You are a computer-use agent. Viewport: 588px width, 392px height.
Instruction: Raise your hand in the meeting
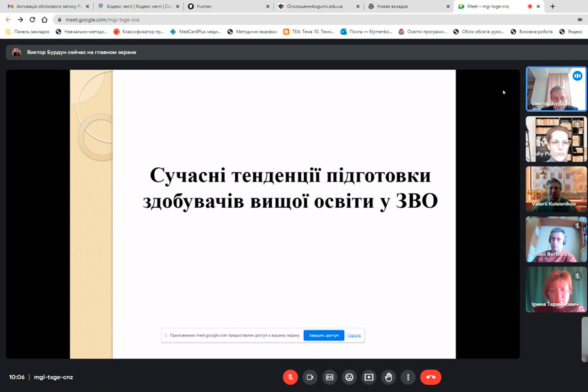pyautogui.click(x=389, y=377)
